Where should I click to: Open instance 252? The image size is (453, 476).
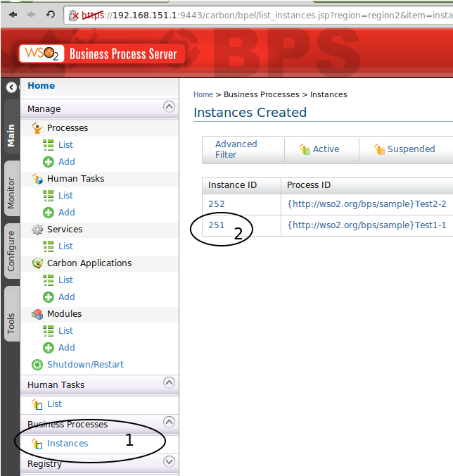[x=217, y=204]
